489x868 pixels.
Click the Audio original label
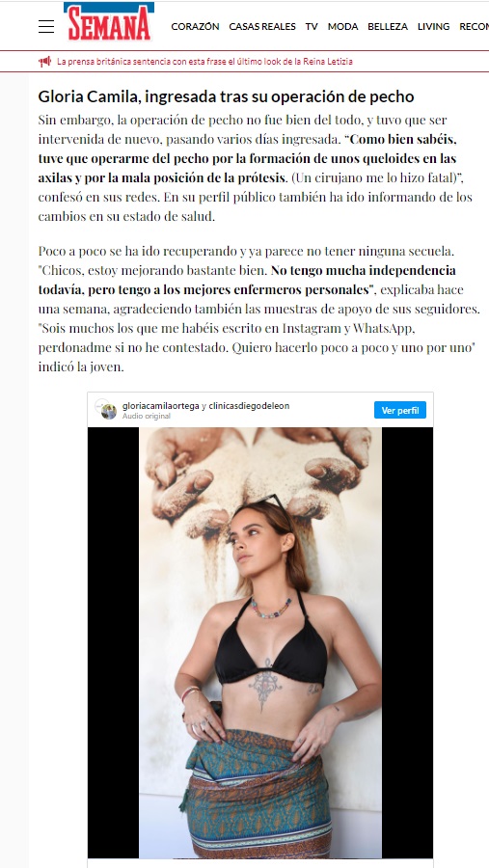(147, 416)
